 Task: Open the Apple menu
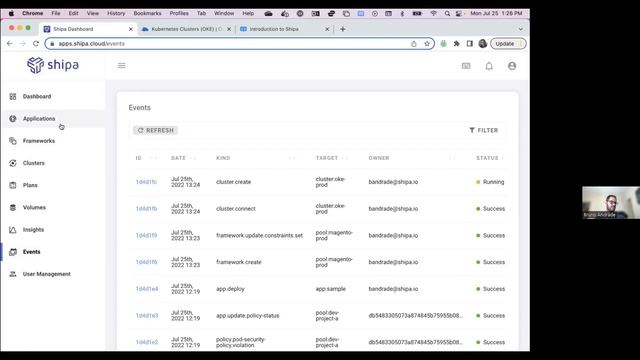pyautogui.click(x=11, y=13)
